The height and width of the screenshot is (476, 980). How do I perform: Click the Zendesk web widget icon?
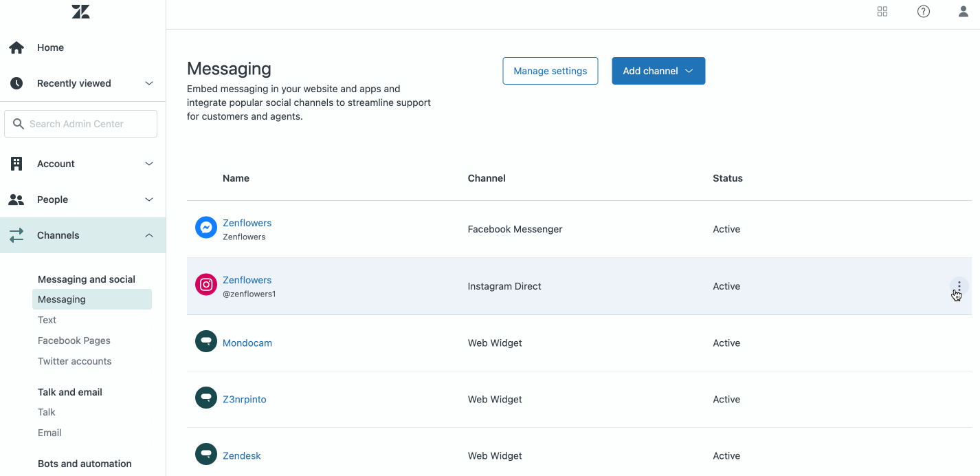pyautogui.click(x=206, y=454)
